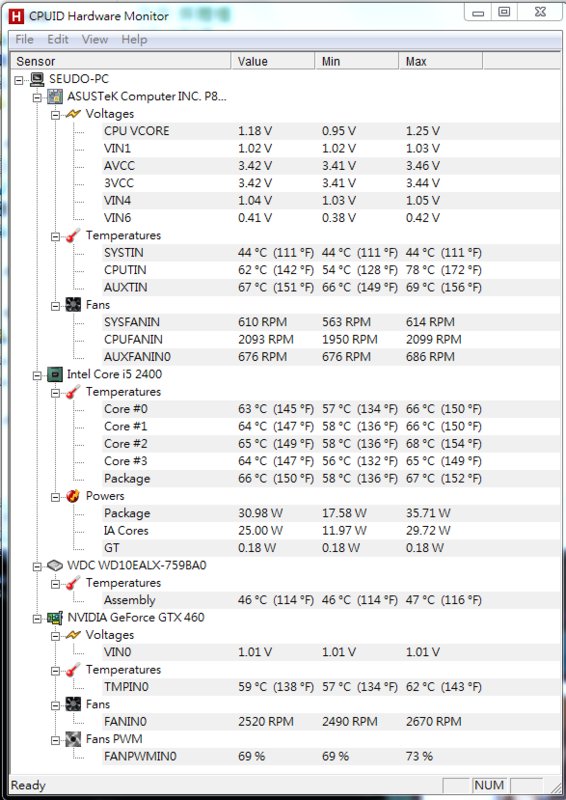Collapse the motherboard Voltages group
Image resolution: width=566 pixels, height=800 pixels.
55,114
